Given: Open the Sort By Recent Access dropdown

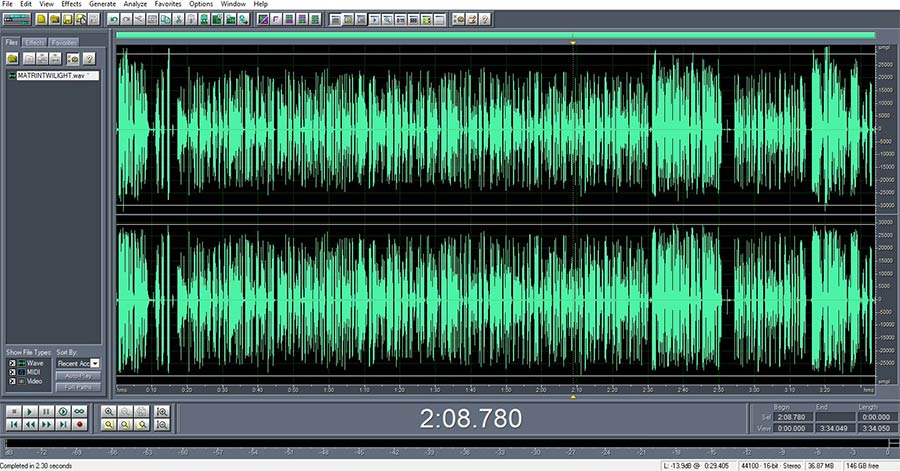Looking at the screenshot, I should tap(78, 364).
